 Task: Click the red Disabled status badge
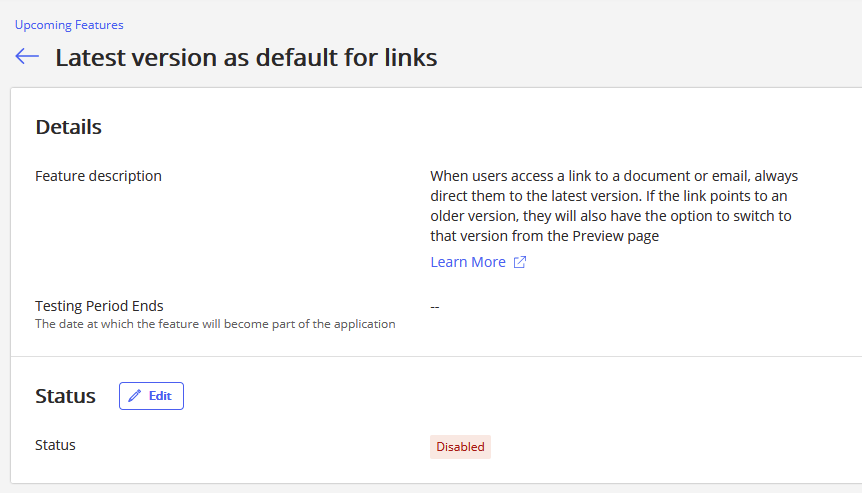(460, 447)
